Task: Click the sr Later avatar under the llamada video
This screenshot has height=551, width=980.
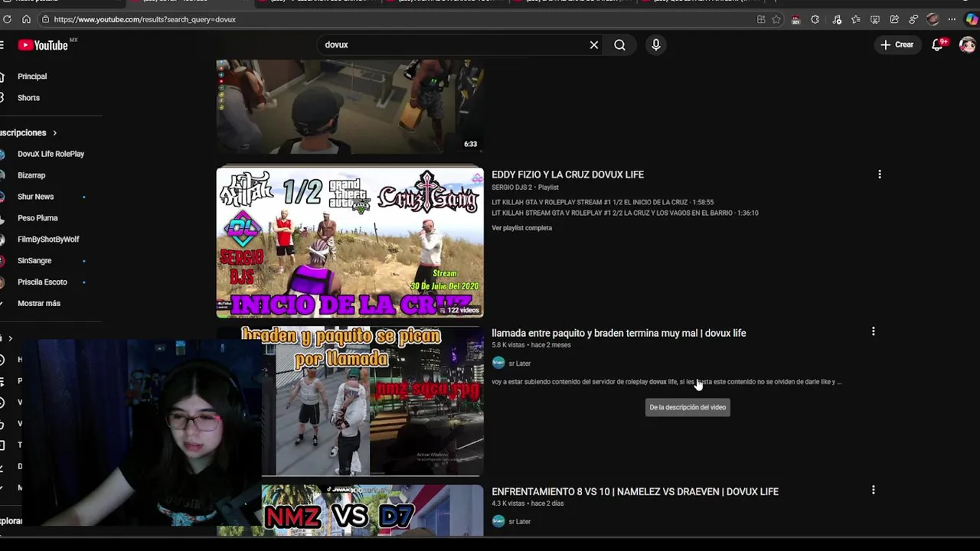Action: pos(498,363)
